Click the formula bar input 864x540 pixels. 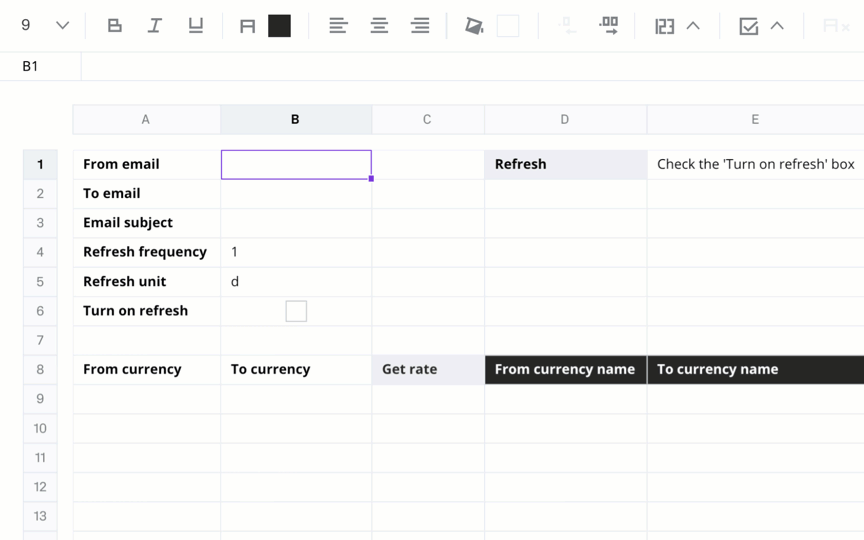[473, 66]
